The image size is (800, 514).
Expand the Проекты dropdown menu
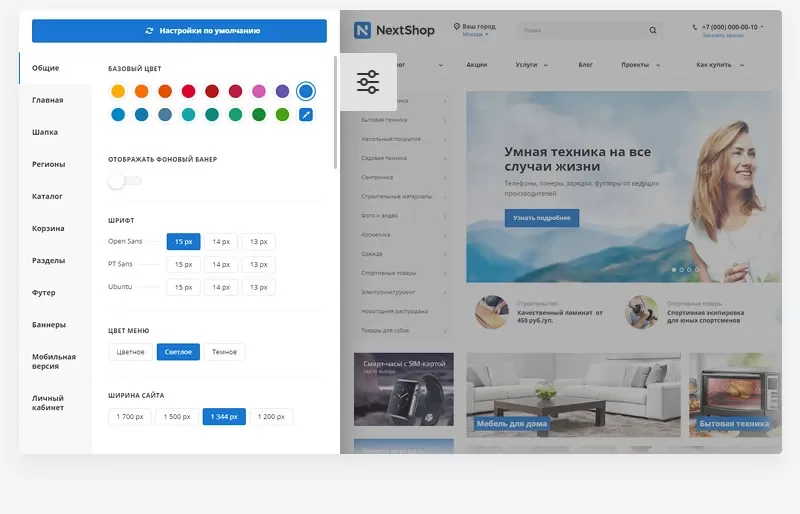pos(639,65)
